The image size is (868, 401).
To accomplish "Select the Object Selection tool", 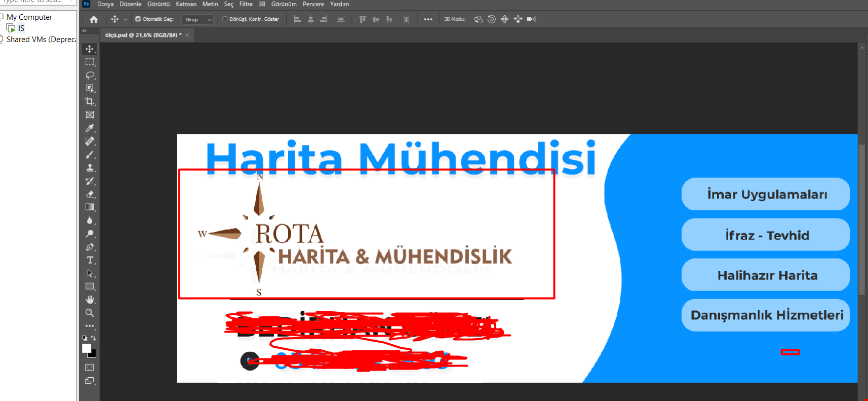I will point(90,88).
